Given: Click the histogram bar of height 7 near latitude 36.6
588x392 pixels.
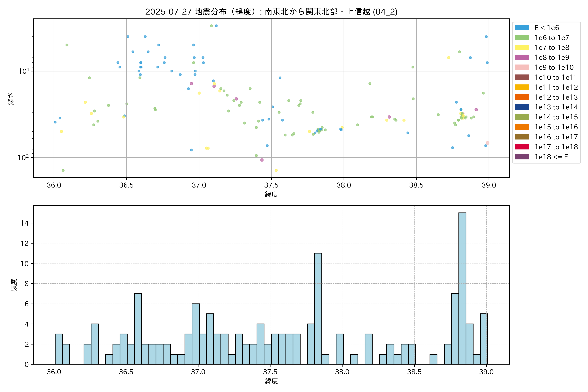Looking at the screenshot, I should tap(138, 329).
